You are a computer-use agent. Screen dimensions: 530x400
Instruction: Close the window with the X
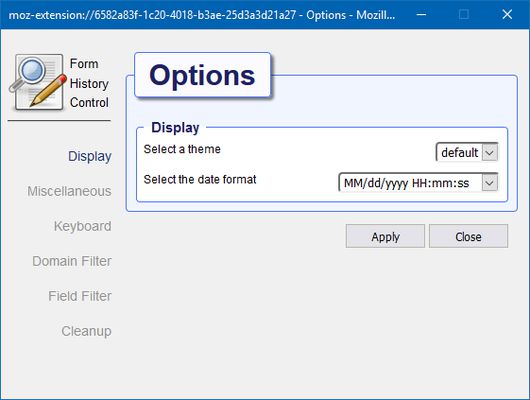click(x=507, y=14)
